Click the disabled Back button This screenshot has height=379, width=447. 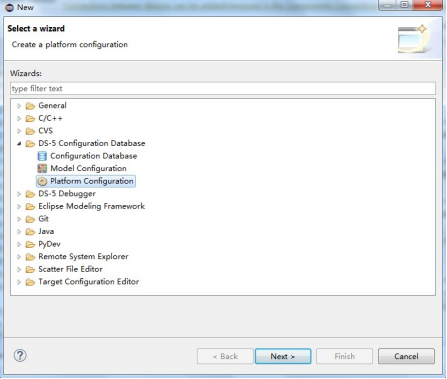(225, 356)
